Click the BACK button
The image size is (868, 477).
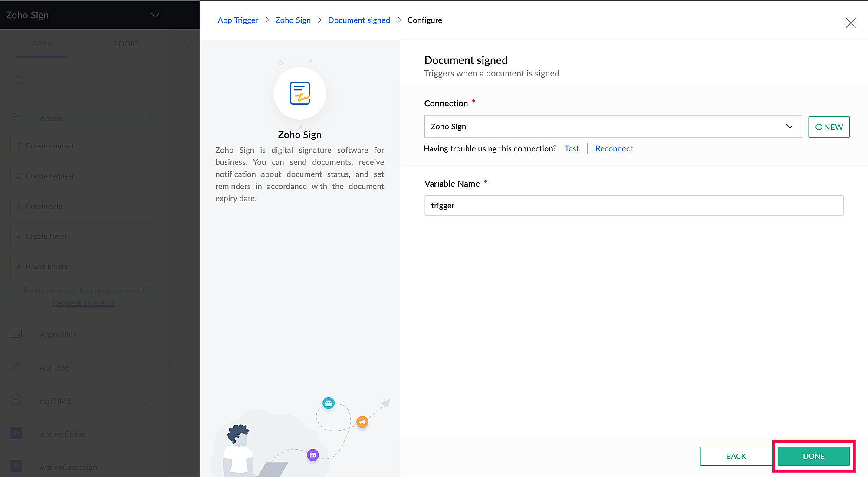click(736, 456)
